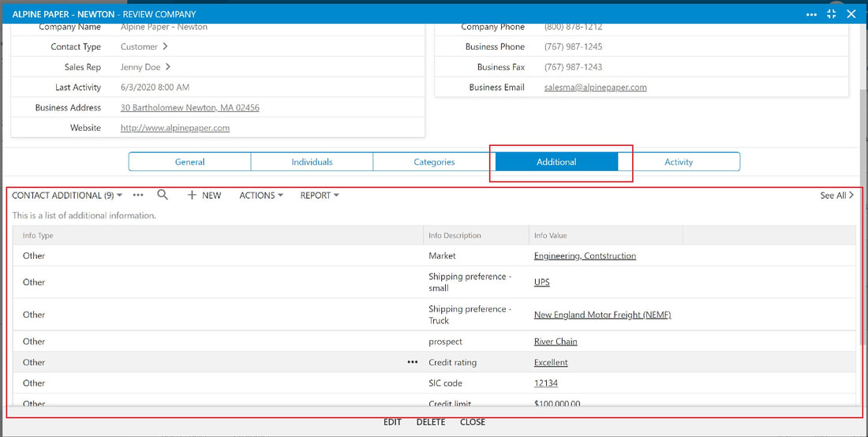Click the Company Phone (800) 878-1212 value
The width and height of the screenshot is (868, 437).
pyautogui.click(x=573, y=27)
